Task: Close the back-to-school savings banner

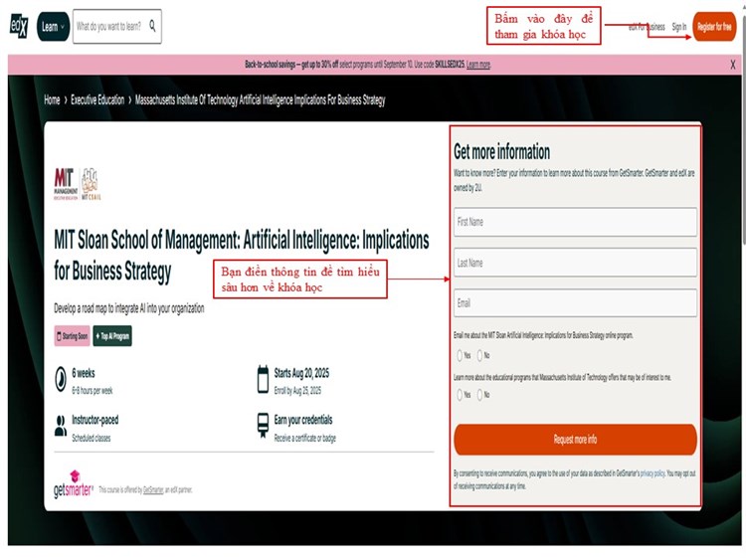Action: (x=733, y=65)
